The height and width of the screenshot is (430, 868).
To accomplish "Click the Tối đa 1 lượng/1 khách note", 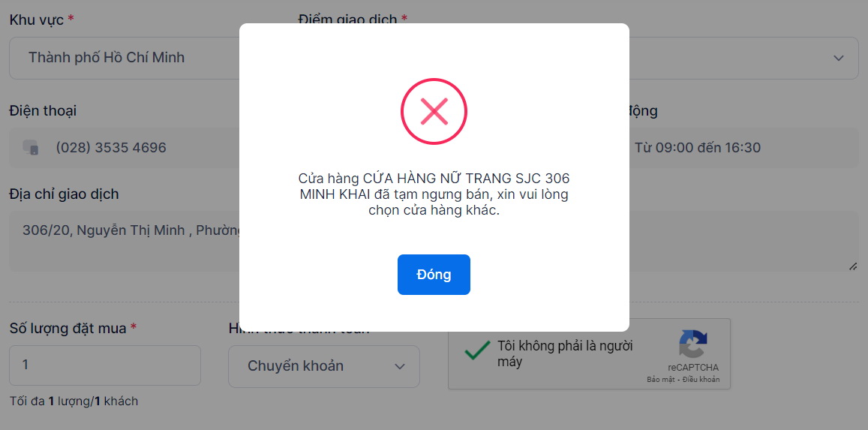I will 74,401.
